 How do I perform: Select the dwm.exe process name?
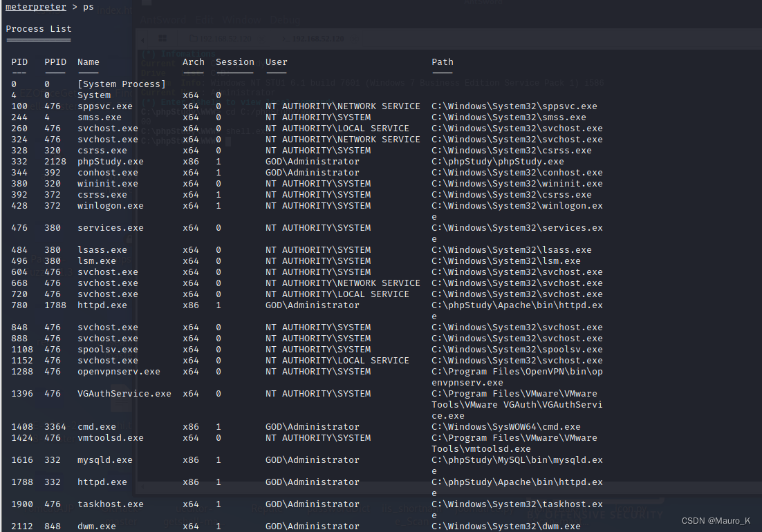coord(97,526)
